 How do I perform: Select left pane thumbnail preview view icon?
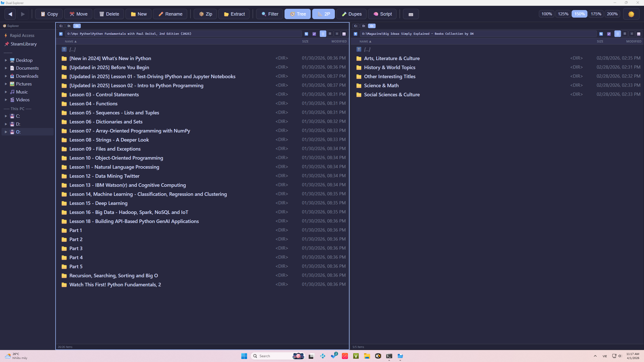click(x=337, y=34)
